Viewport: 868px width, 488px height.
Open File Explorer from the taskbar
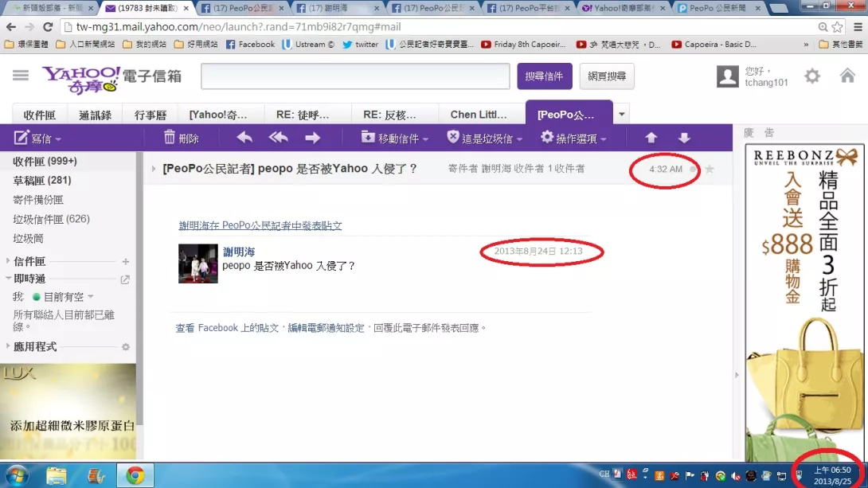56,475
